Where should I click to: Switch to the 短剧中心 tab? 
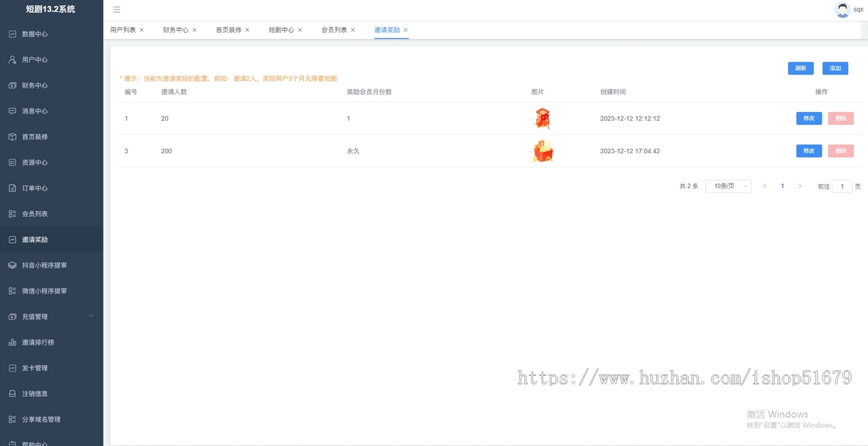pyautogui.click(x=281, y=30)
